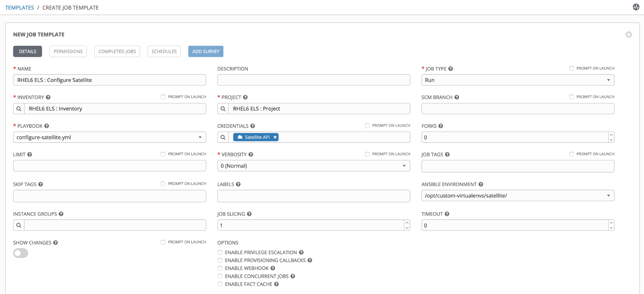
Task: Go to Templates breadcrumb link
Action: coord(20,8)
